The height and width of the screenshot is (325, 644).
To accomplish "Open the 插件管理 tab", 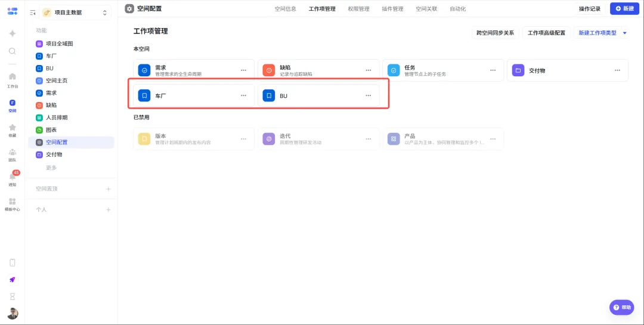I will 392,8.
